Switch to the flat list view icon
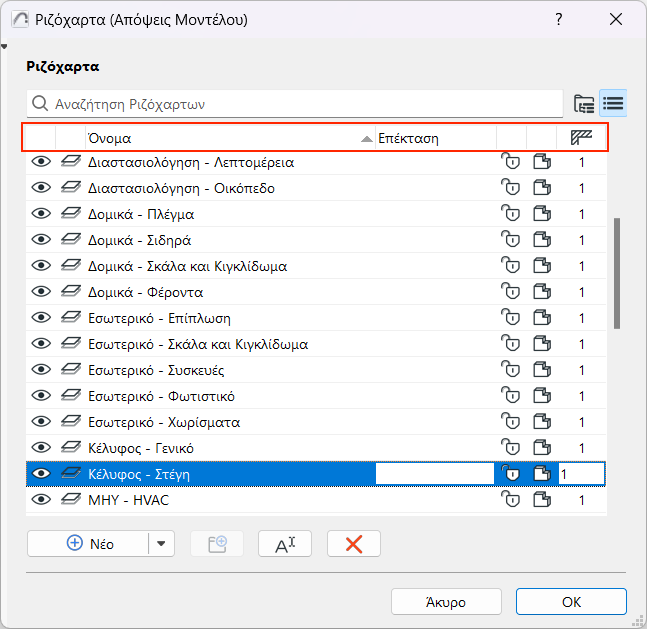The height and width of the screenshot is (629, 647). coord(613,103)
